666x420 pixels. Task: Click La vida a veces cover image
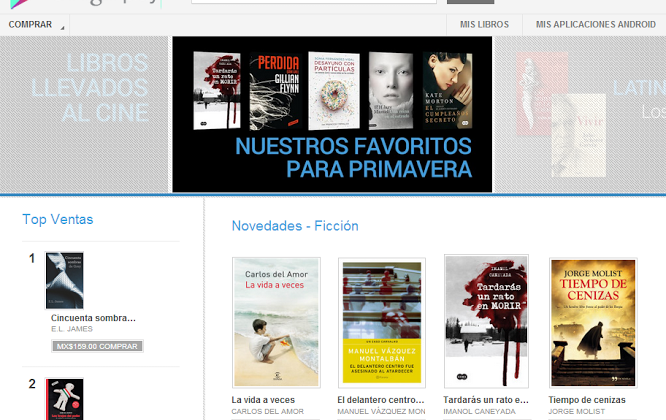pyautogui.click(x=277, y=322)
